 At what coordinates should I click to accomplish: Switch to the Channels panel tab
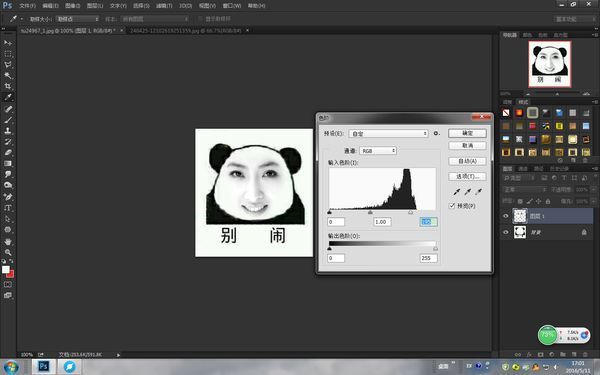523,168
